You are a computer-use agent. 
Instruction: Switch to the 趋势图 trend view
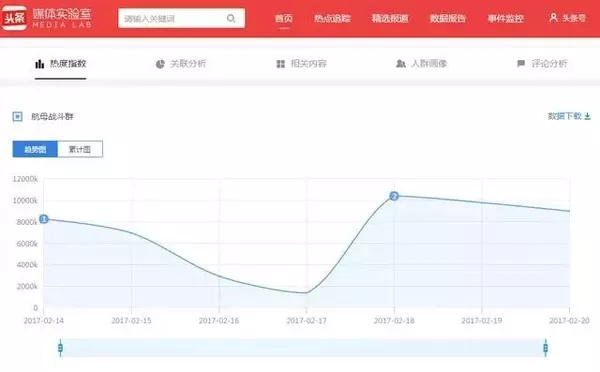coord(35,149)
